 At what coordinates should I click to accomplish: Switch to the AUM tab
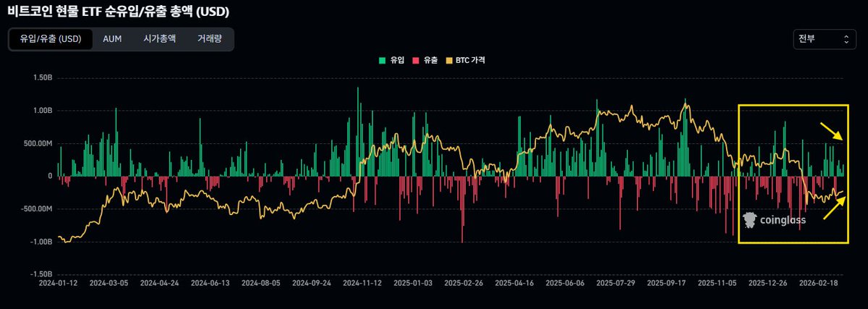(112, 39)
